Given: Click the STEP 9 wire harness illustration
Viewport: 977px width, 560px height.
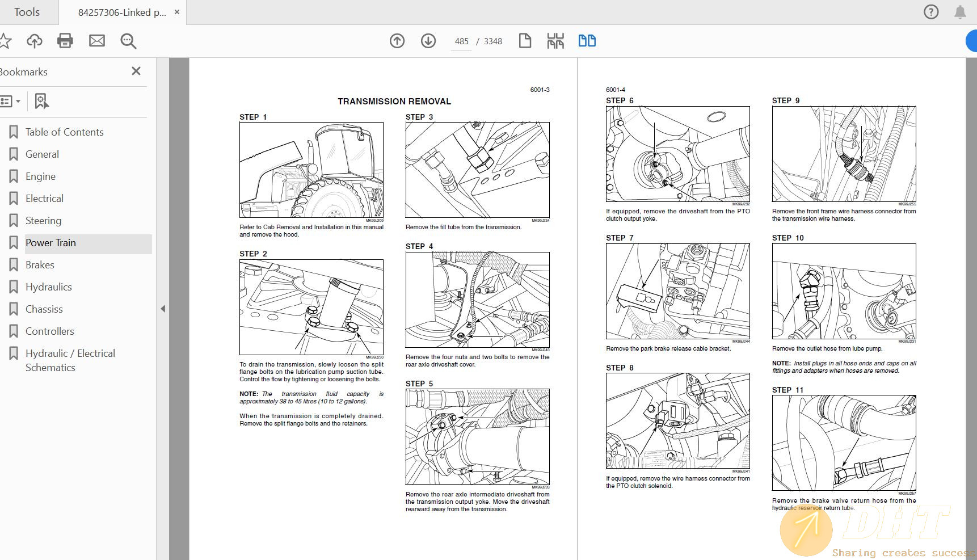Looking at the screenshot, I should coord(844,154).
